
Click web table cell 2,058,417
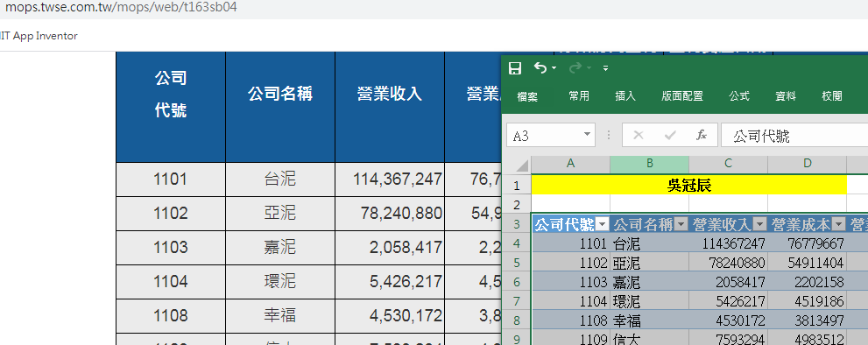390,248
